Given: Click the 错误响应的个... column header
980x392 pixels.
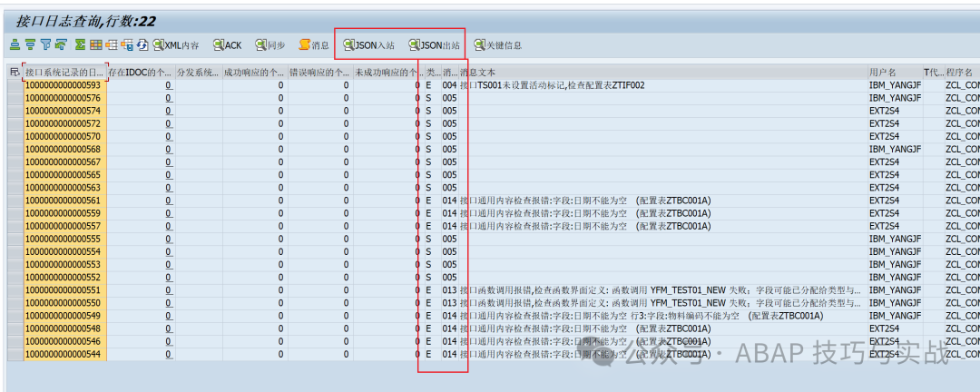Looking at the screenshot, I should pos(320,73).
